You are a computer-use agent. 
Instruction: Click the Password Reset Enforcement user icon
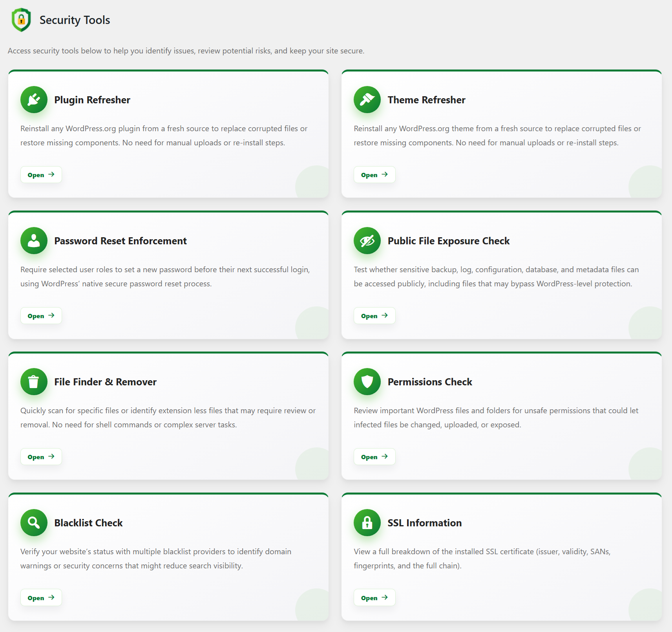34,241
